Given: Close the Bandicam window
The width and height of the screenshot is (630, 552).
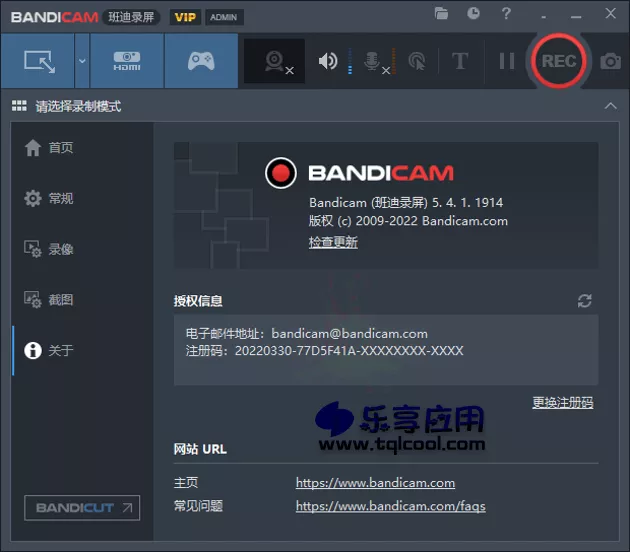Looking at the screenshot, I should point(611,13).
